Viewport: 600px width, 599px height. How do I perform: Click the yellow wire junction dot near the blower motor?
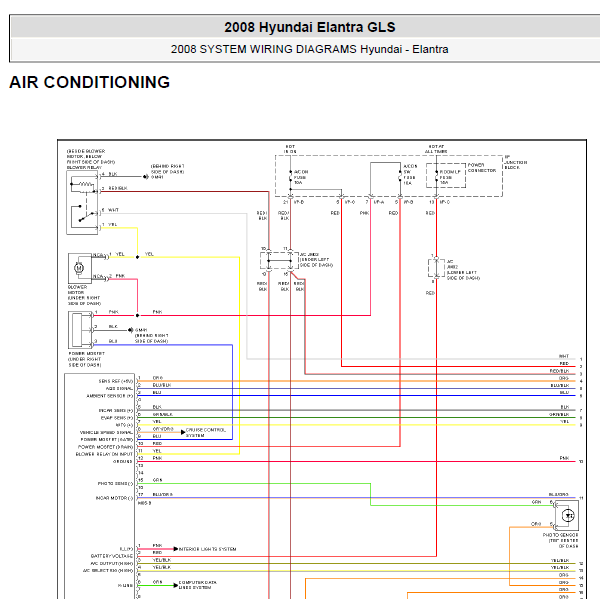[137, 257]
